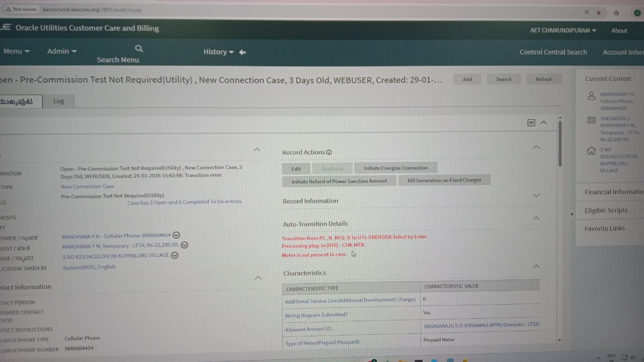Click the Not secure warning icon
Screen dimensions: 644x362
tap(8, 9)
